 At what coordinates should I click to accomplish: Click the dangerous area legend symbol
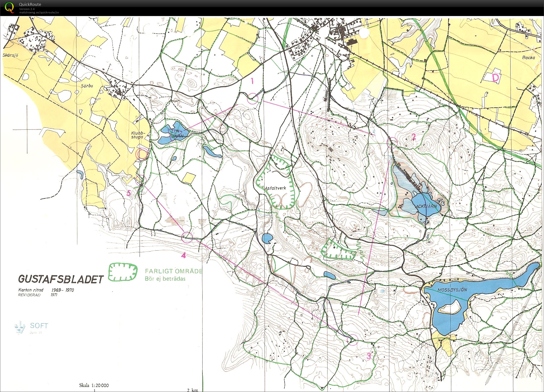point(123,272)
